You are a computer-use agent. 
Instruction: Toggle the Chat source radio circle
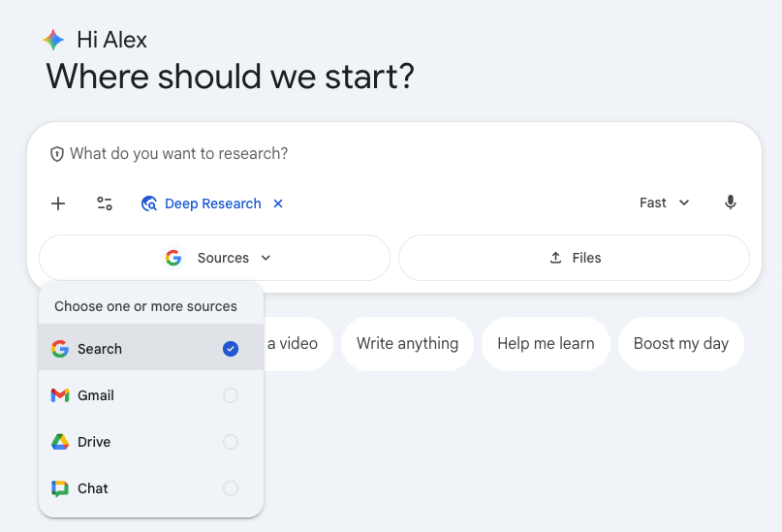pyautogui.click(x=231, y=488)
